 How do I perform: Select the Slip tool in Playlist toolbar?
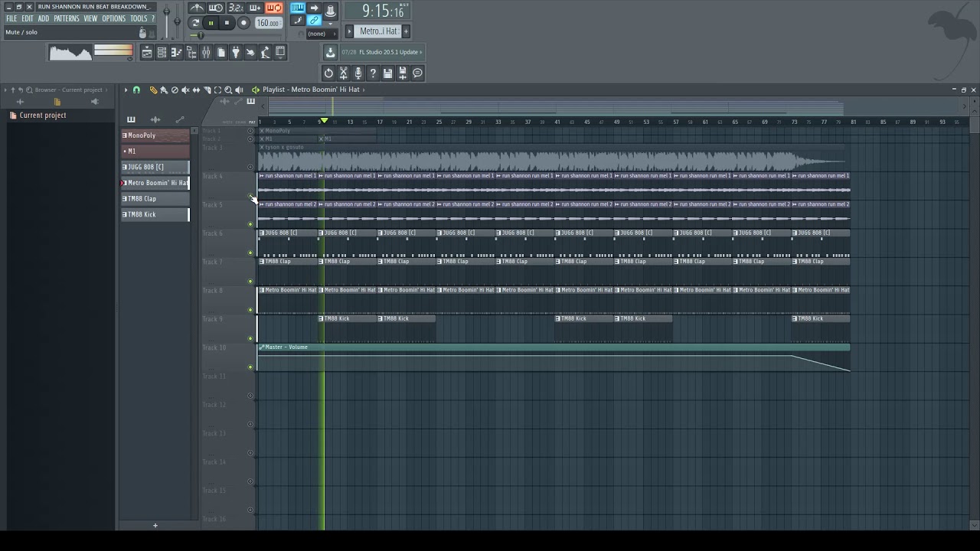(x=196, y=90)
